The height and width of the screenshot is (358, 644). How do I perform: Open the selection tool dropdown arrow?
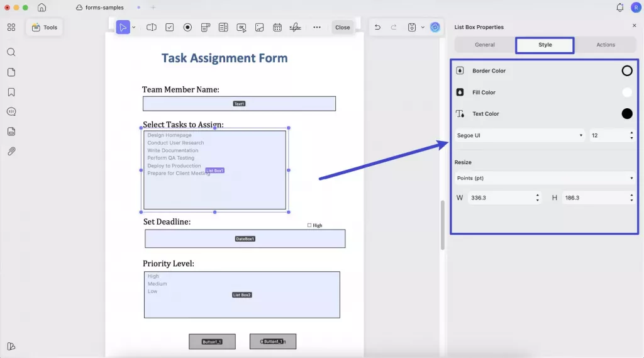(x=134, y=27)
